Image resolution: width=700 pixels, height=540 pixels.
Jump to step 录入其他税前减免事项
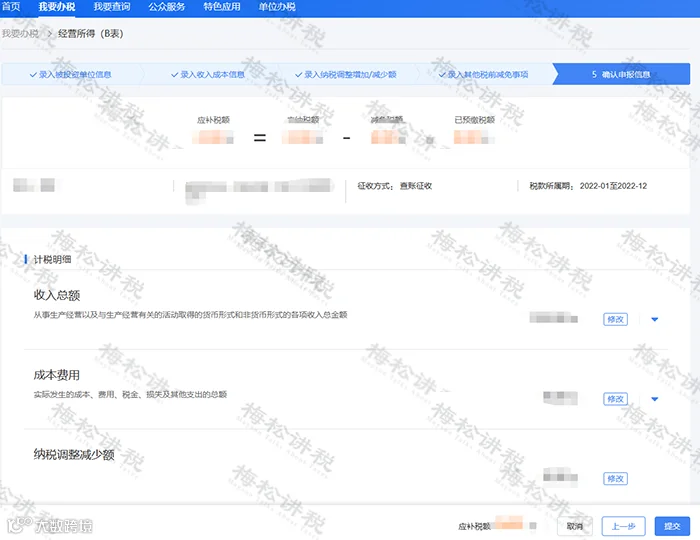click(483, 75)
